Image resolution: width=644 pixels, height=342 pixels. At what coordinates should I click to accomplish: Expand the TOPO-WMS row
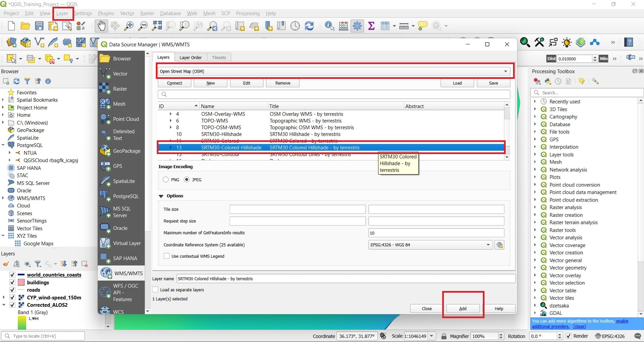(171, 121)
